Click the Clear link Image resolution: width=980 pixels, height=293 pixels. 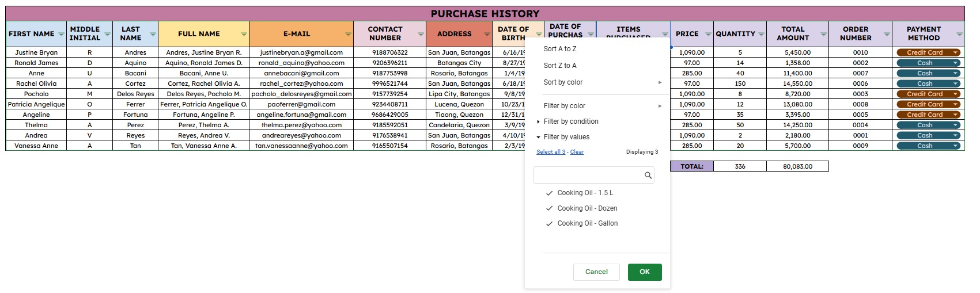point(577,152)
